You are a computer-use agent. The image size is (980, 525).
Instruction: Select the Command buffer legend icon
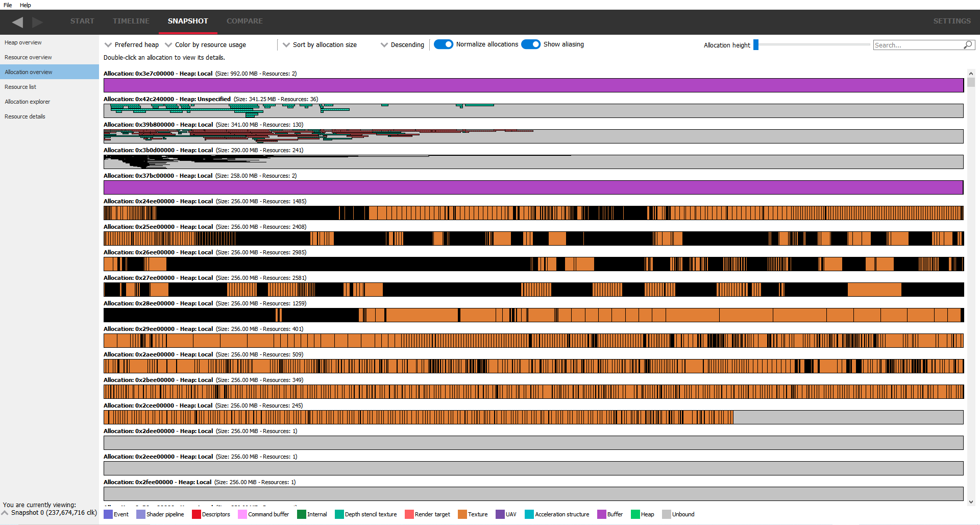242,514
